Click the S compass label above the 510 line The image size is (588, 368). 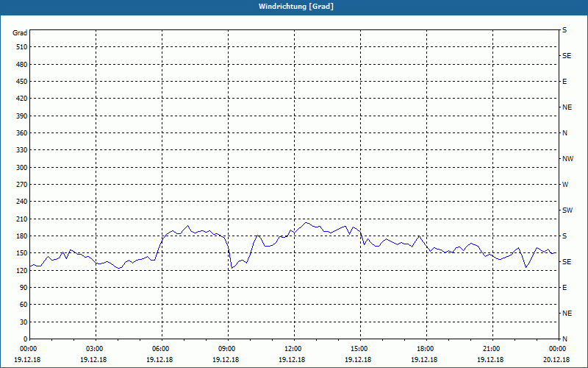pos(564,30)
